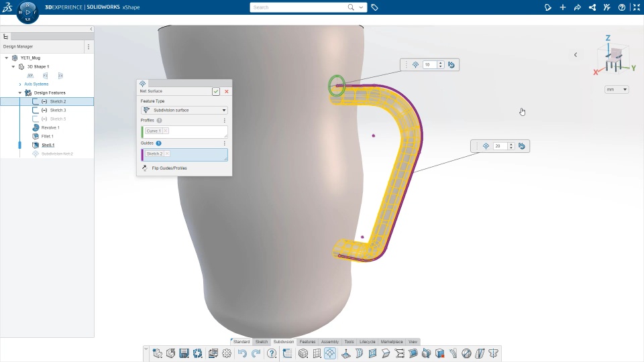
Task: Click the delete-face red X cube icon
Action: (x=440, y=353)
